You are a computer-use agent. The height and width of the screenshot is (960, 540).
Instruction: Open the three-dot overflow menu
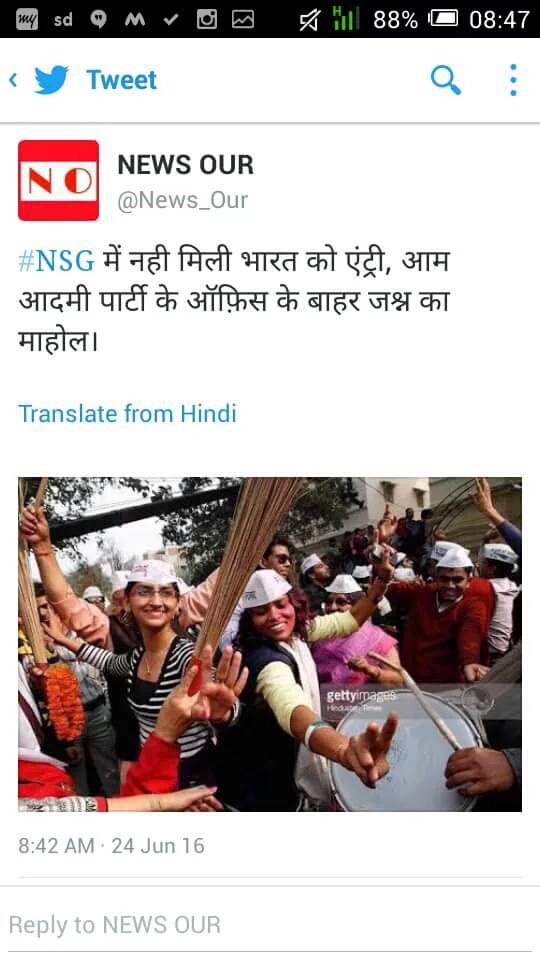click(x=513, y=80)
